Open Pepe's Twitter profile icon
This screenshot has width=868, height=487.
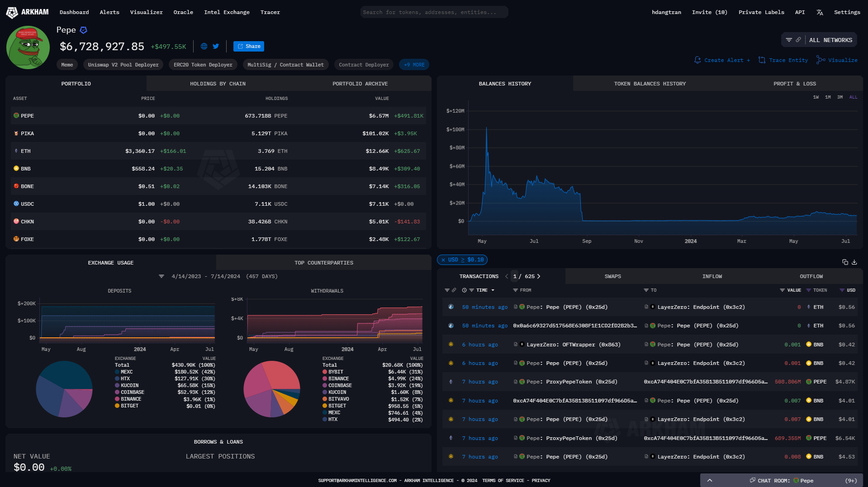pyautogui.click(x=216, y=46)
